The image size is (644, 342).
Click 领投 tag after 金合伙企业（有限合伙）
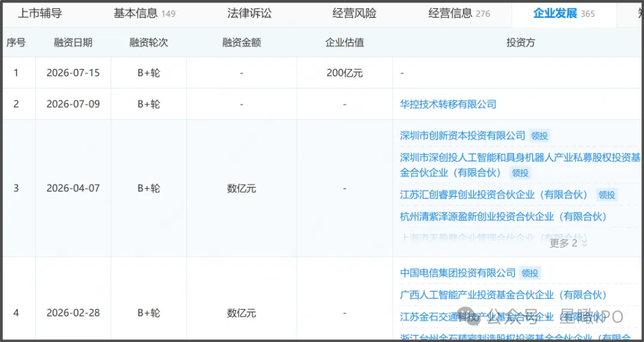(520, 173)
